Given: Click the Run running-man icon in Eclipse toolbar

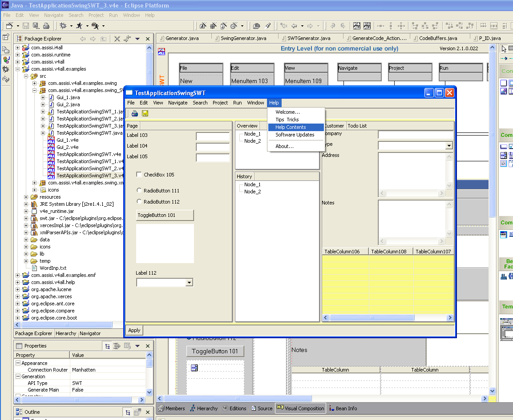Looking at the screenshot, I should (x=80, y=26).
